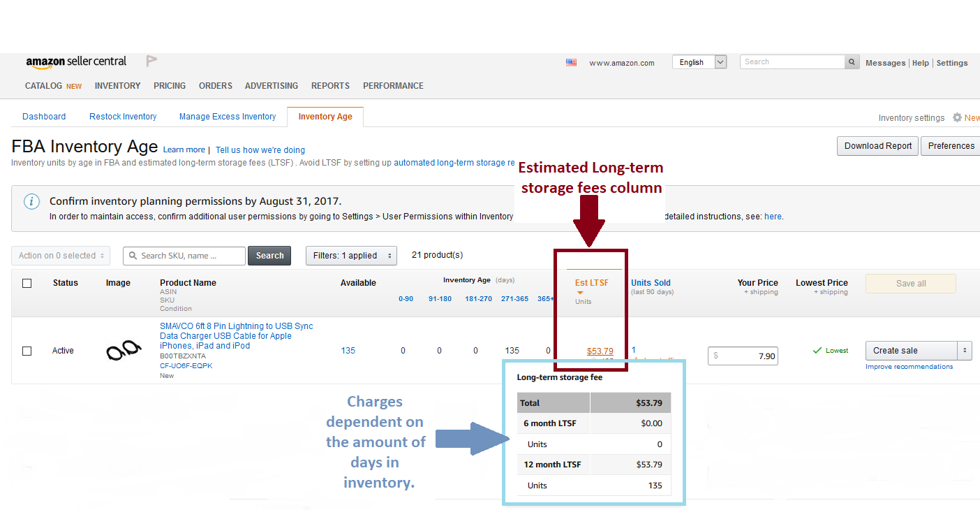Viewport: 980px width, 510px height.
Task: Open the PERFORMANCE menu
Action: 393,86
